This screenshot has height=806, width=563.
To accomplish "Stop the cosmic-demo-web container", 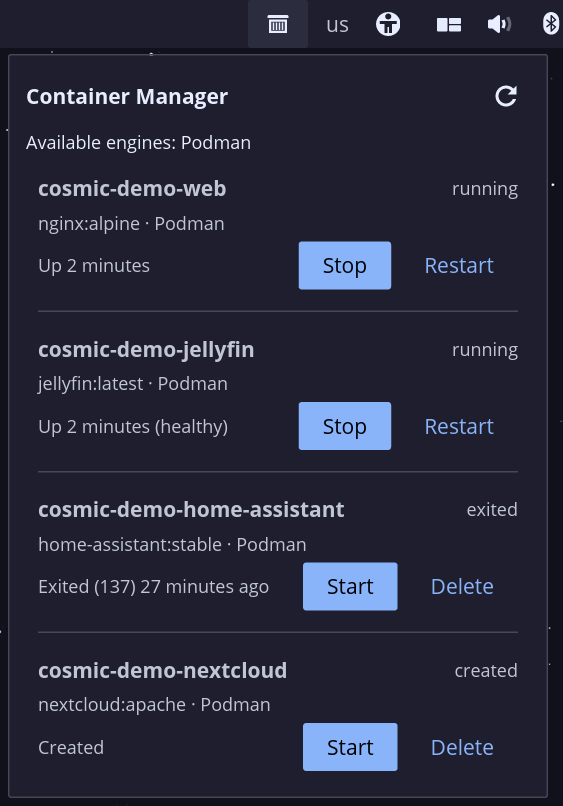I will pos(345,266).
